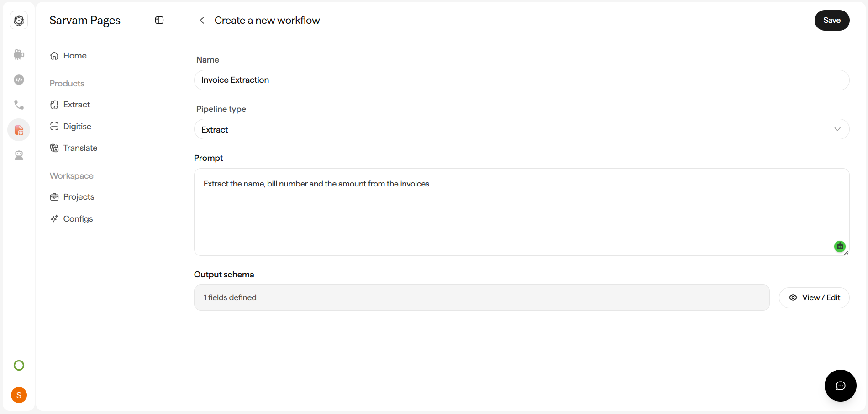This screenshot has width=868, height=414.
Task: Click the 'Products' section heading
Action: 67,84
